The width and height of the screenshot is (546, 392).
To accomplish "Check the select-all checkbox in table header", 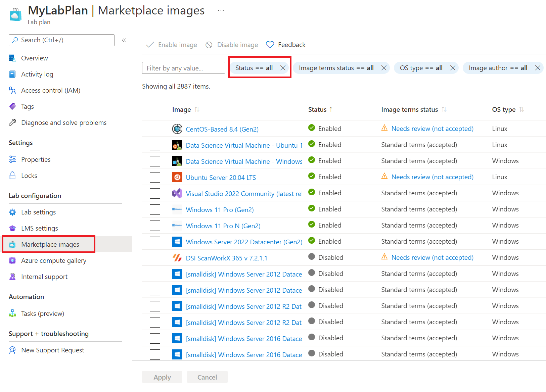I will click(155, 110).
